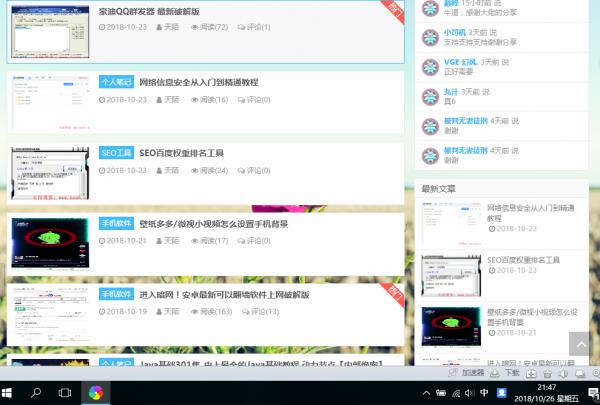The width and height of the screenshot is (600, 405).
Task: Open Task View in the taskbar
Action: point(65,392)
